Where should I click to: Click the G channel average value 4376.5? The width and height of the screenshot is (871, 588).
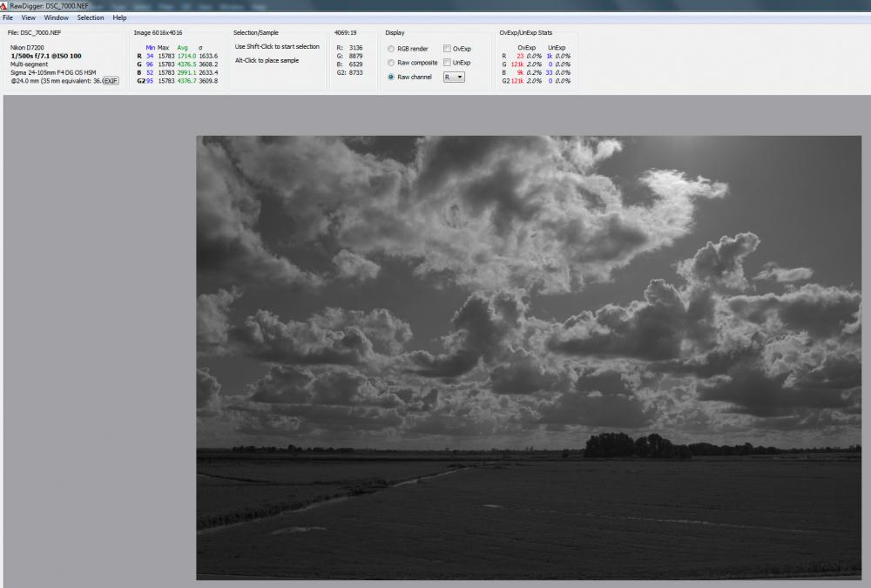[186, 64]
